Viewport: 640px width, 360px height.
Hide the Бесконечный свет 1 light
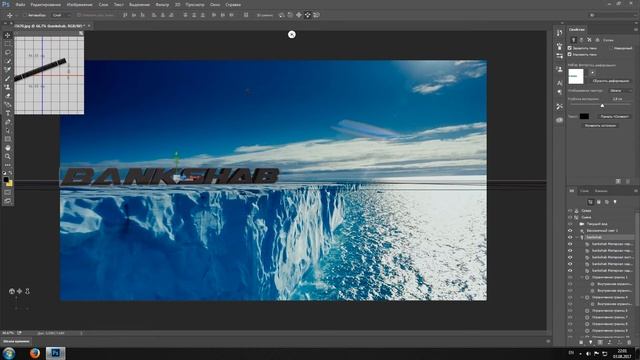[570, 231]
